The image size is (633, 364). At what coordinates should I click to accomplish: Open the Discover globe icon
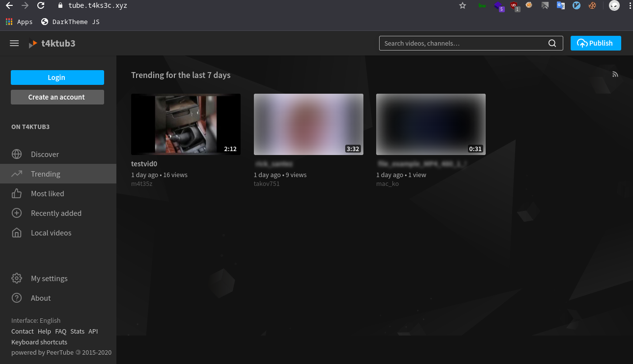[17, 154]
